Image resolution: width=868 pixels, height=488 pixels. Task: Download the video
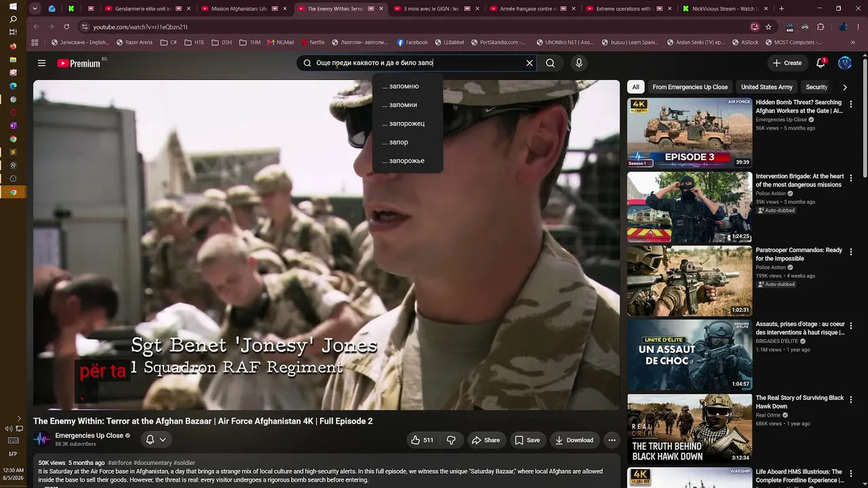pos(574,440)
